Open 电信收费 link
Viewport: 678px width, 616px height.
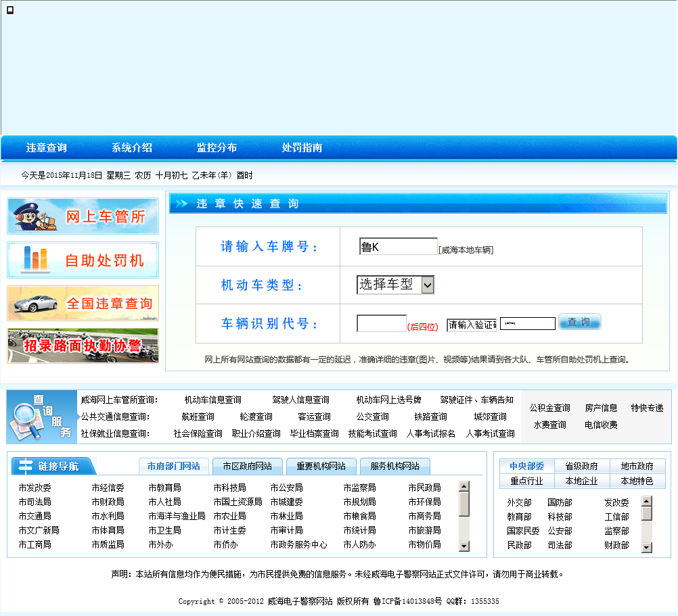pyautogui.click(x=601, y=425)
